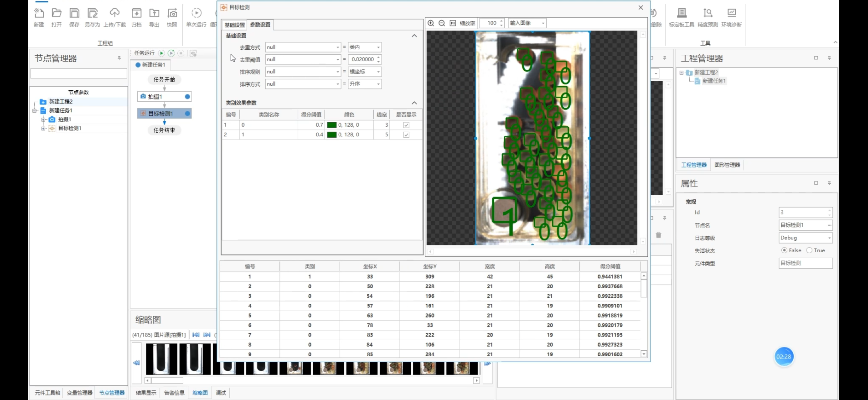
Task: Zoom in on the detection image
Action: 431,23
